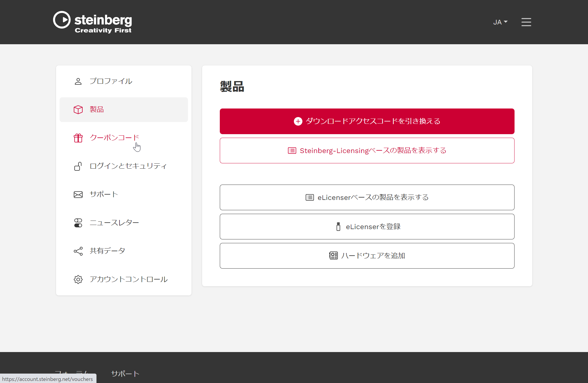
Task: Redeem download access code button
Action: tap(367, 121)
